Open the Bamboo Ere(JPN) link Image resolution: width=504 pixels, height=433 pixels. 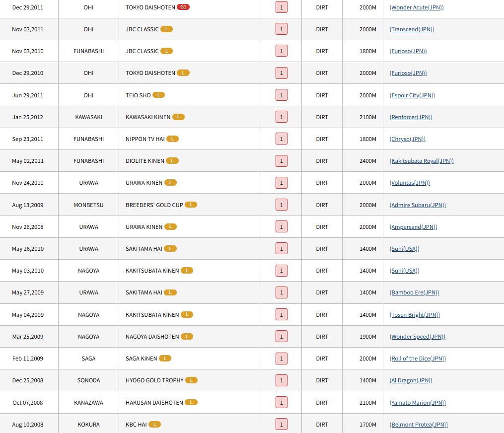[414, 292]
